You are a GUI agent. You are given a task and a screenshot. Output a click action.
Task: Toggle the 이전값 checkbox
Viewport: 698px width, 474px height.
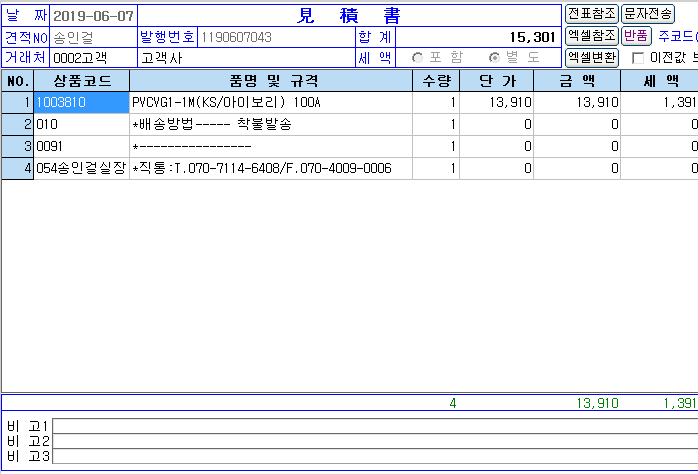point(638,58)
